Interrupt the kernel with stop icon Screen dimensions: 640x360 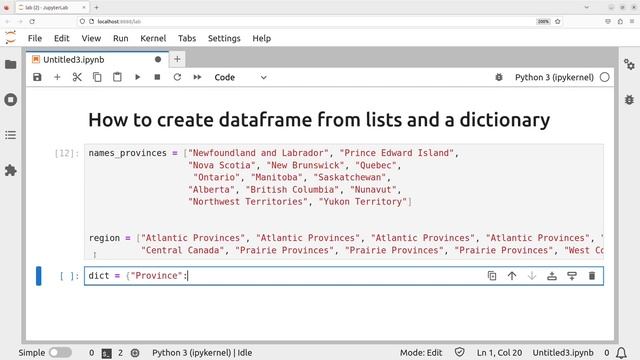[157, 77]
